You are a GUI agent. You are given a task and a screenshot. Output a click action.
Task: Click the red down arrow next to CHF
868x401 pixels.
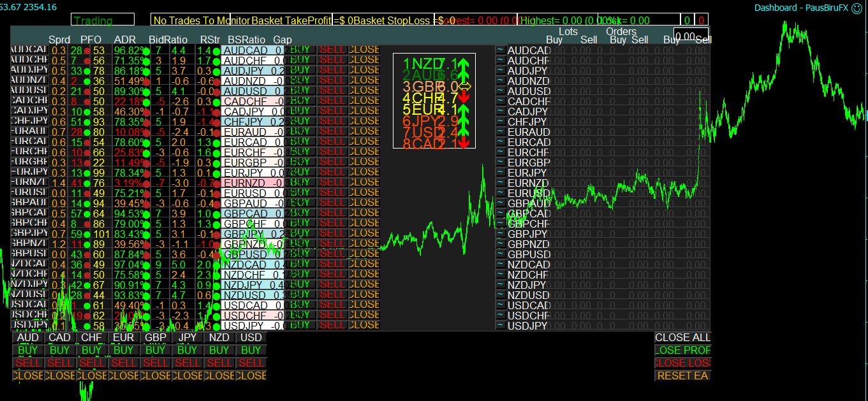464,98
